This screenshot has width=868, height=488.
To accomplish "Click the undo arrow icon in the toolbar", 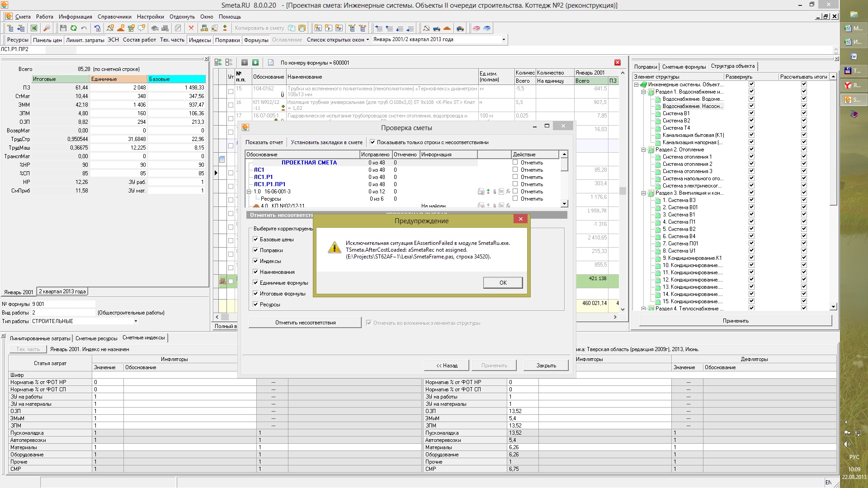I will click(84, 28).
